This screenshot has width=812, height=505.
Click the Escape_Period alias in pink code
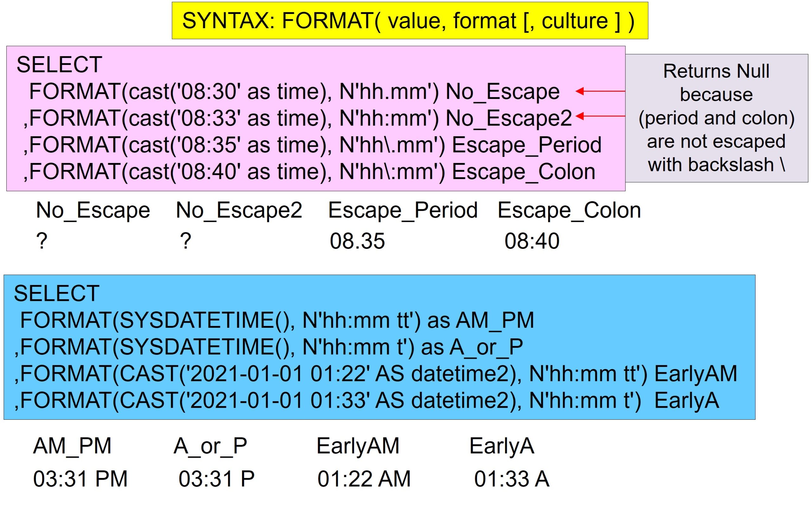[526, 145]
